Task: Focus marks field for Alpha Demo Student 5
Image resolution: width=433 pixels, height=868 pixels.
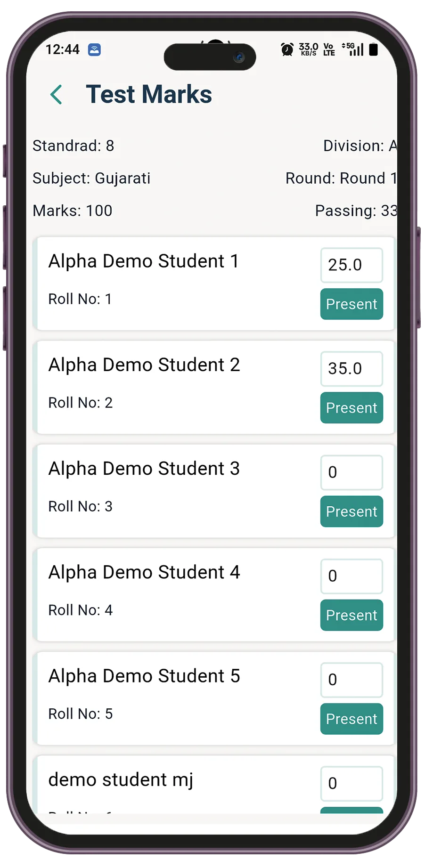Action: pos(351,680)
